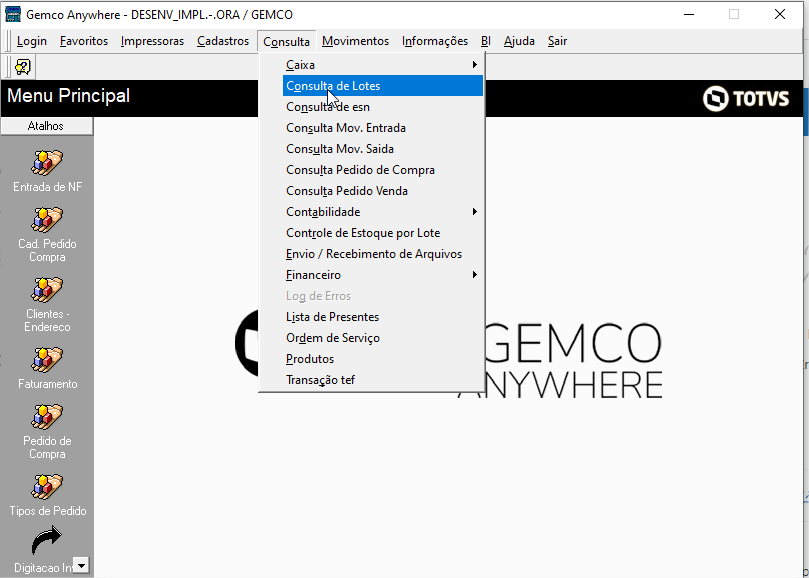Select Controle de Estoque por Lote
The width and height of the screenshot is (809, 578).
click(x=383, y=233)
